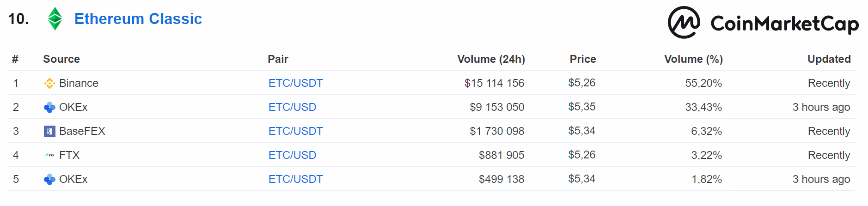Open the Ethereum Classic title link
The width and height of the screenshot is (868, 206).
click(x=138, y=19)
